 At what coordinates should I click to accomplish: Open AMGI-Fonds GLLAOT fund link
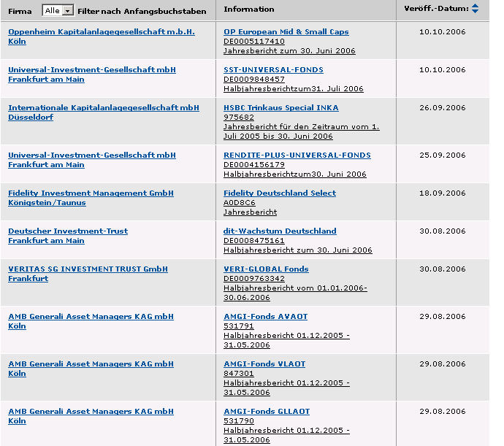(x=267, y=412)
